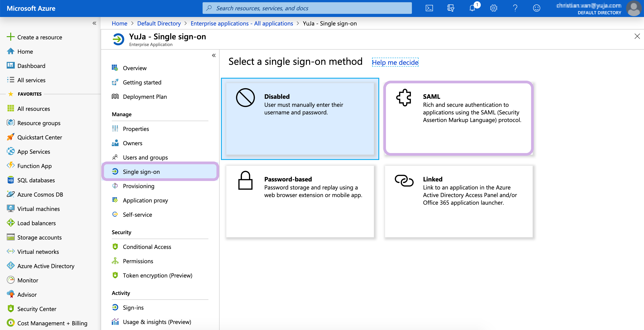Collapse the main Azure sidebar

tap(94, 23)
